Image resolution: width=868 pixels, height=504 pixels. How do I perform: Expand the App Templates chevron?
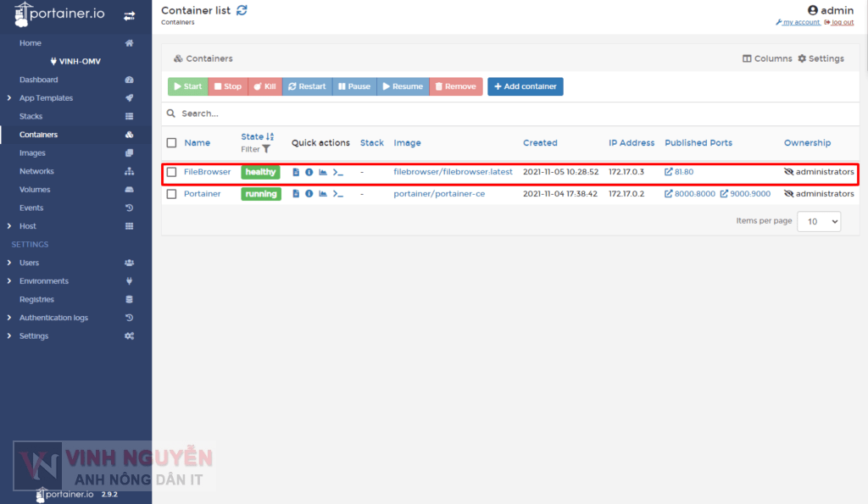tap(8, 98)
